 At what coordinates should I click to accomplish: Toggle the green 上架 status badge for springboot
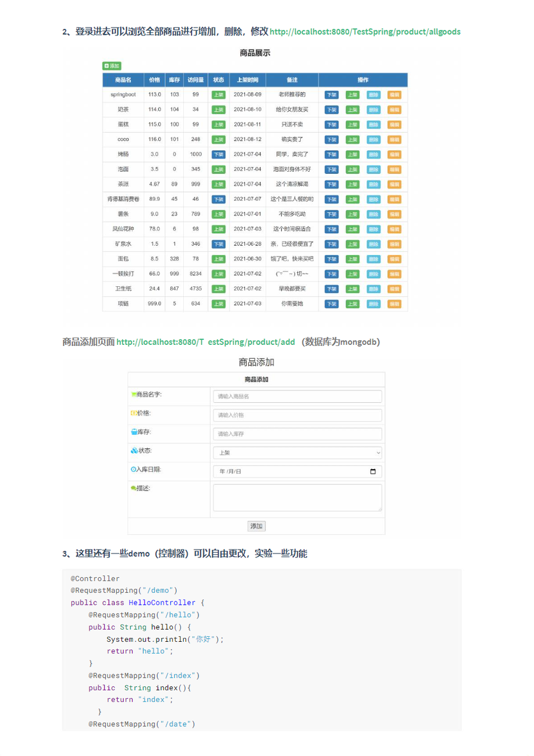click(219, 94)
